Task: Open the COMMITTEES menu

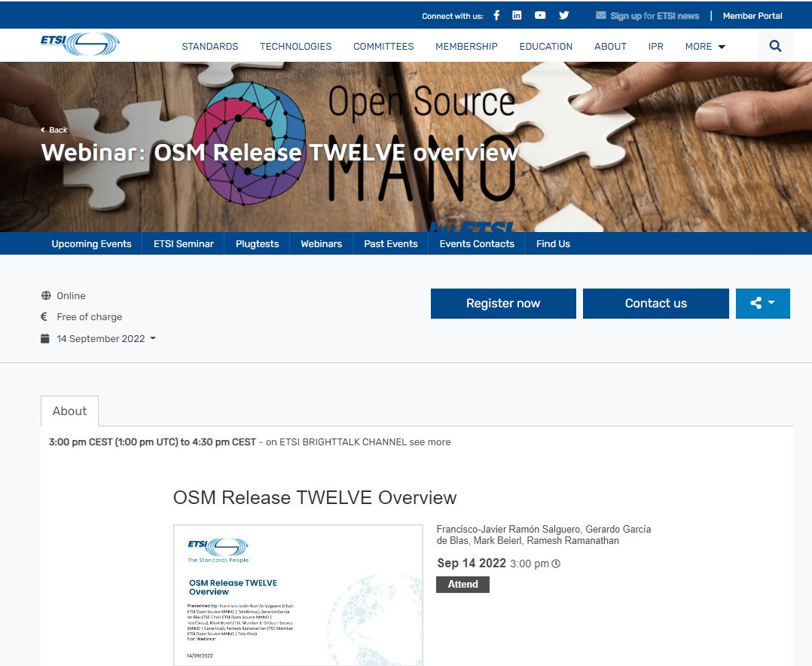Action: point(383,47)
